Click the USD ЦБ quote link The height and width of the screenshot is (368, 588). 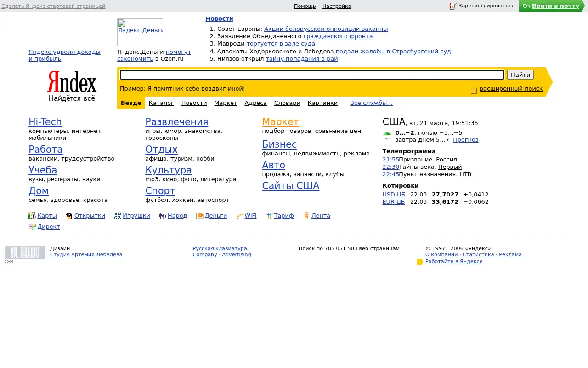394,195
